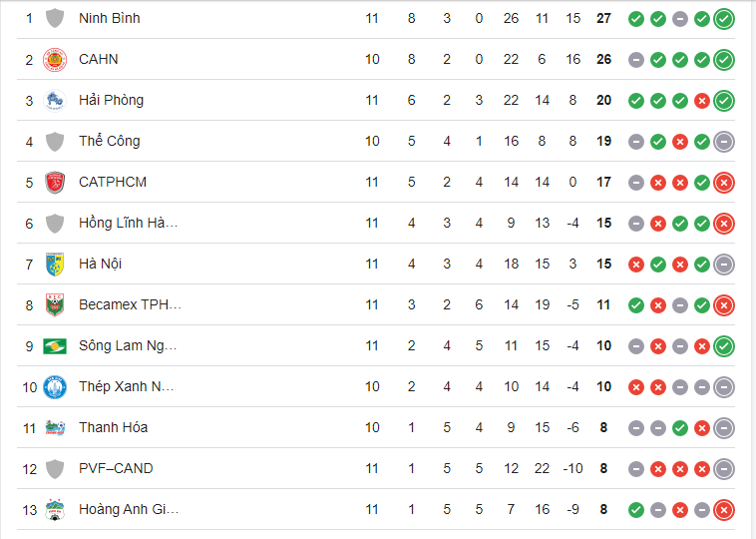
Task: Click Ninh Bình's 27 points value
Action: click(x=603, y=18)
